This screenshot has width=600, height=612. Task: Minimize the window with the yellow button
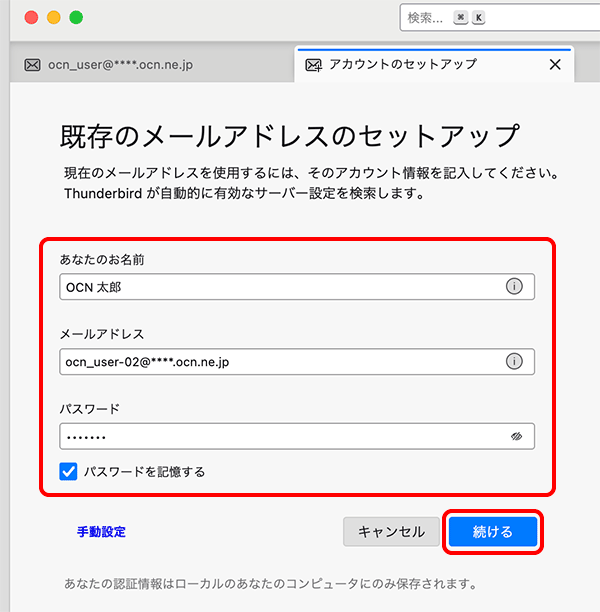tap(53, 18)
